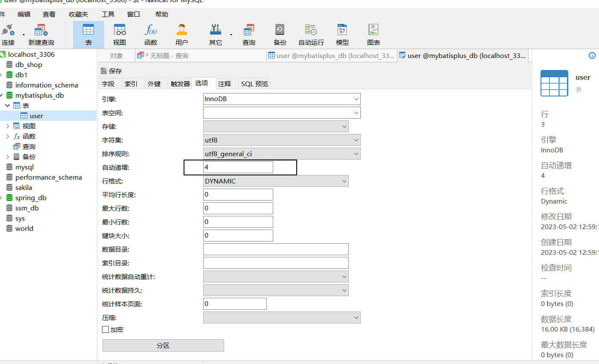Image resolution: width=599 pixels, height=364 pixels.
Task: Collapse the 表 node in tree
Action: pyautogui.click(x=8, y=105)
